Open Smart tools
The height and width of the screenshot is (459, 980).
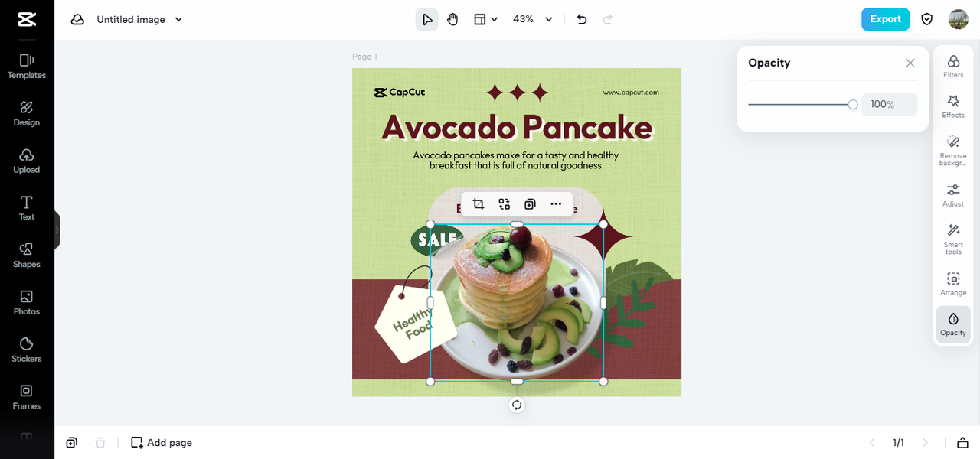pyautogui.click(x=953, y=239)
